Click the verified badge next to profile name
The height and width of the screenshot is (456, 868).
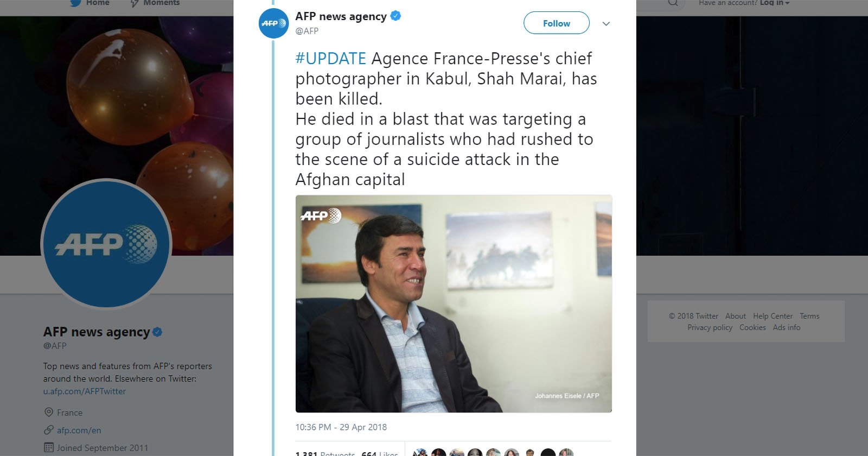click(157, 332)
